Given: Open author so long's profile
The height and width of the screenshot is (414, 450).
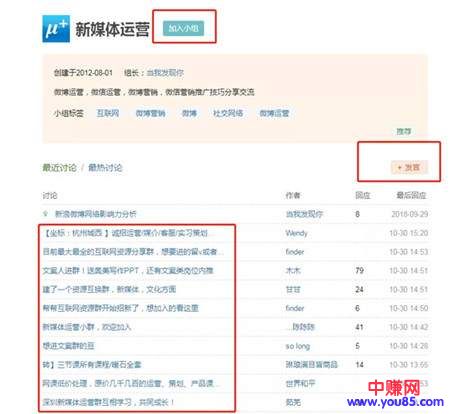Looking at the screenshot, I should point(298,346).
